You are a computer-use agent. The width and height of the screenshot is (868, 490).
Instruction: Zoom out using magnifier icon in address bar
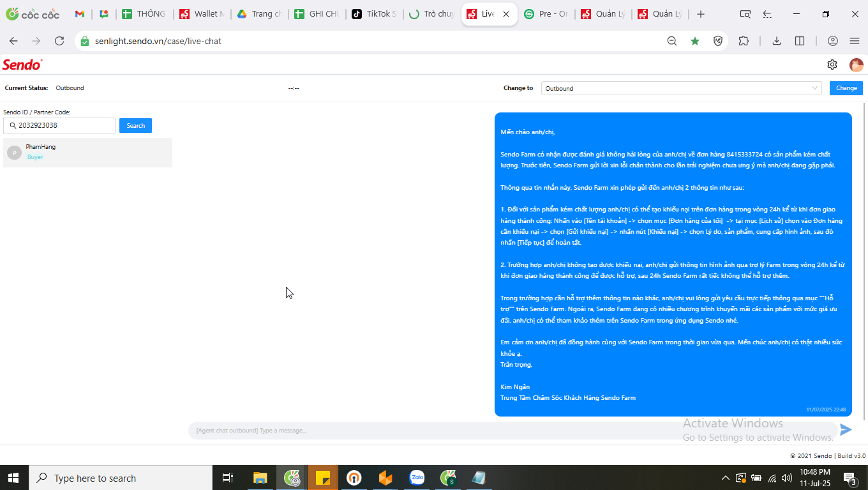tap(672, 41)
